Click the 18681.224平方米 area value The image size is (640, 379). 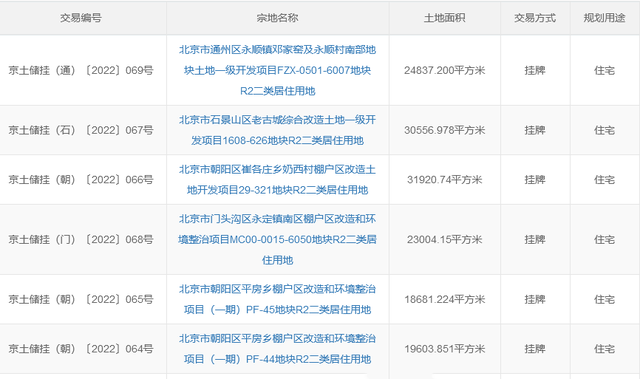[444, 299]
